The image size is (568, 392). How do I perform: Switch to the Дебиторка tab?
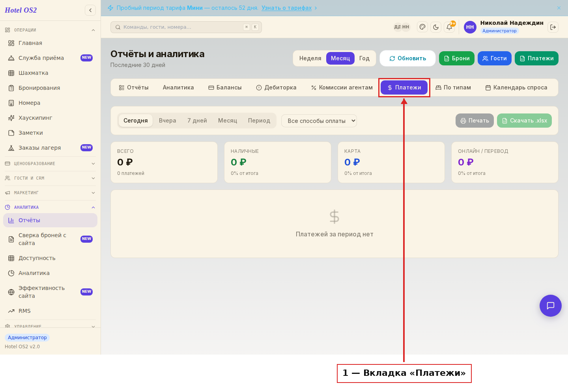[x=276, y=87]
